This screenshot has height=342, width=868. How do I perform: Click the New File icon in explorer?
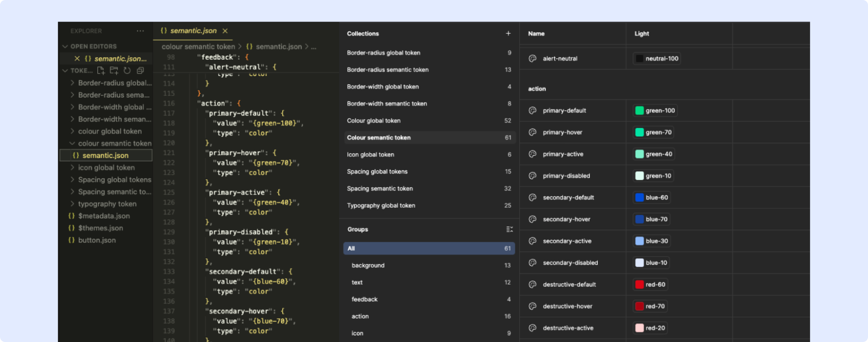[101, 70]
